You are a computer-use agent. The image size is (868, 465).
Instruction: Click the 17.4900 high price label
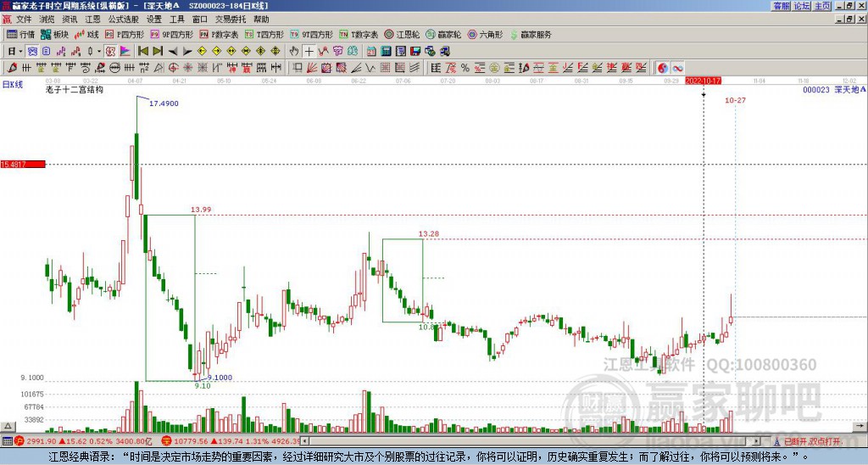pos(164,104)
